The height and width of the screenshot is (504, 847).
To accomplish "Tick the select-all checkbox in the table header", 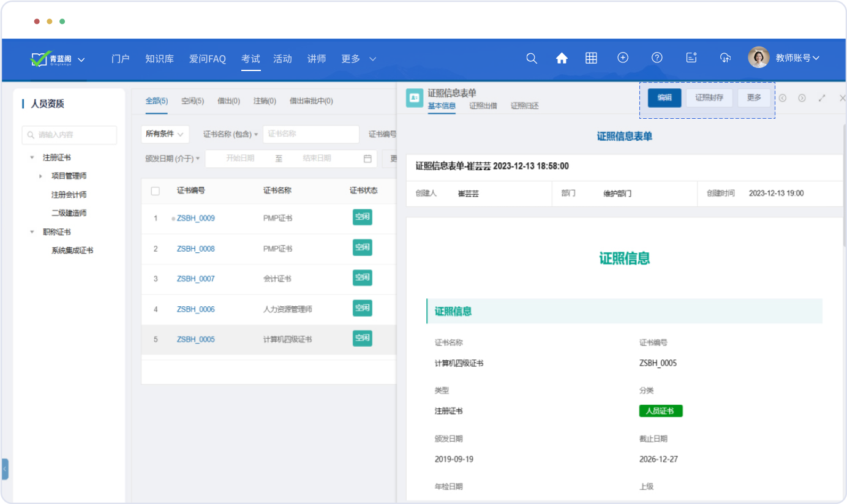I will [x=156, y=191].
